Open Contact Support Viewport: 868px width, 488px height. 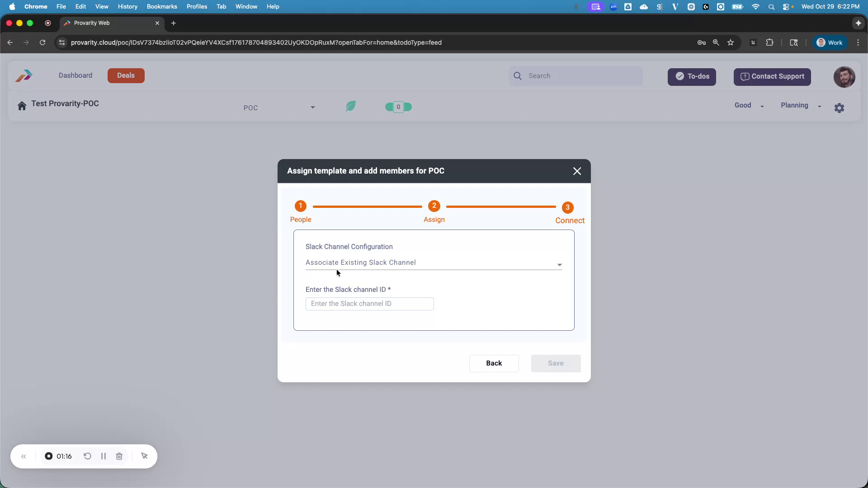772,77
